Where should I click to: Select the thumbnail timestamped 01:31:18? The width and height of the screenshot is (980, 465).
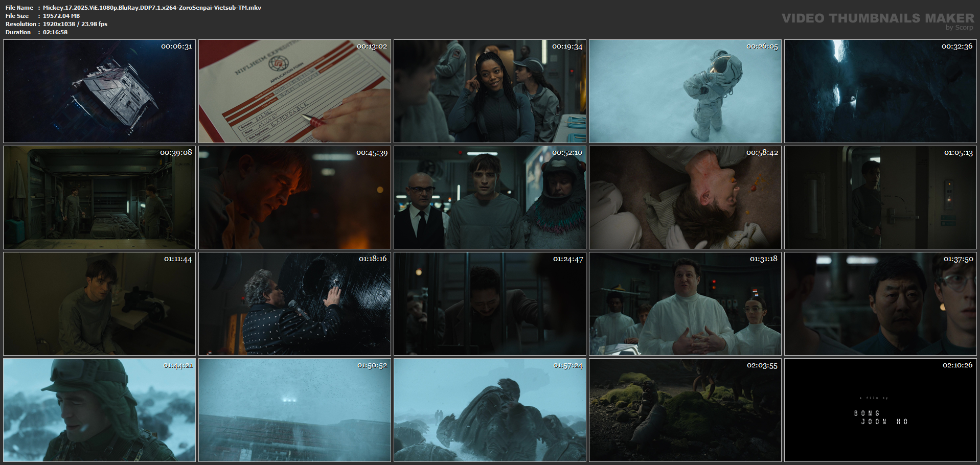(685, 304)
